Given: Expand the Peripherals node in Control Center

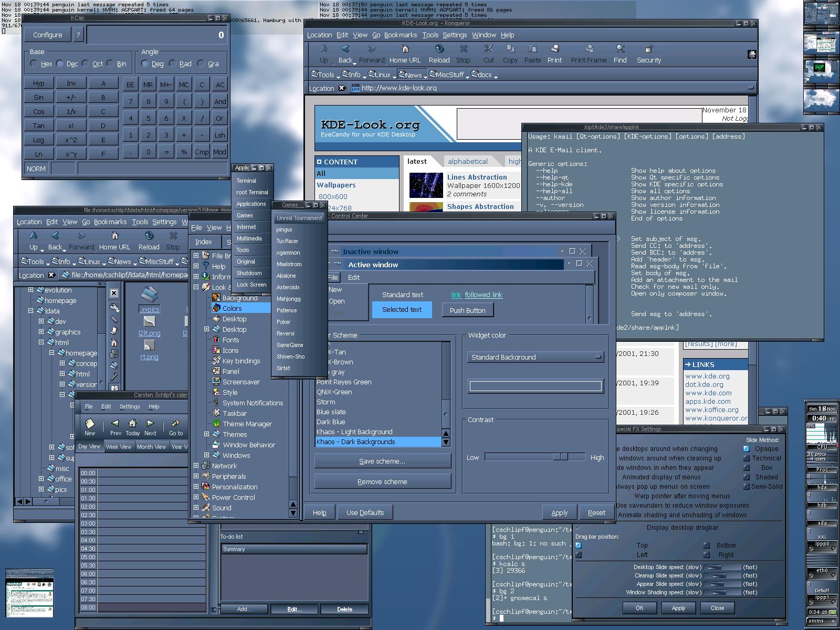Looking at the screenshot, I should pyautogui.click(x=196, y=476).
